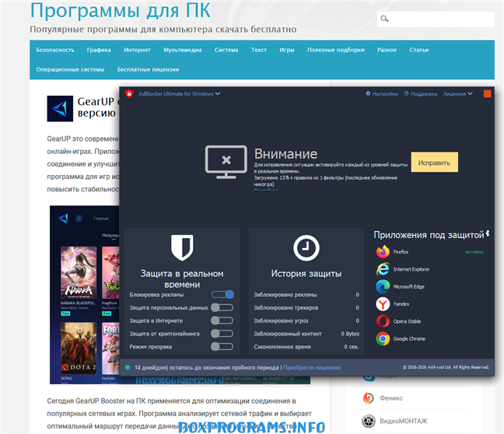
Task: Turn on Защита от криптомайнинга switch
Action: (222, 334)
